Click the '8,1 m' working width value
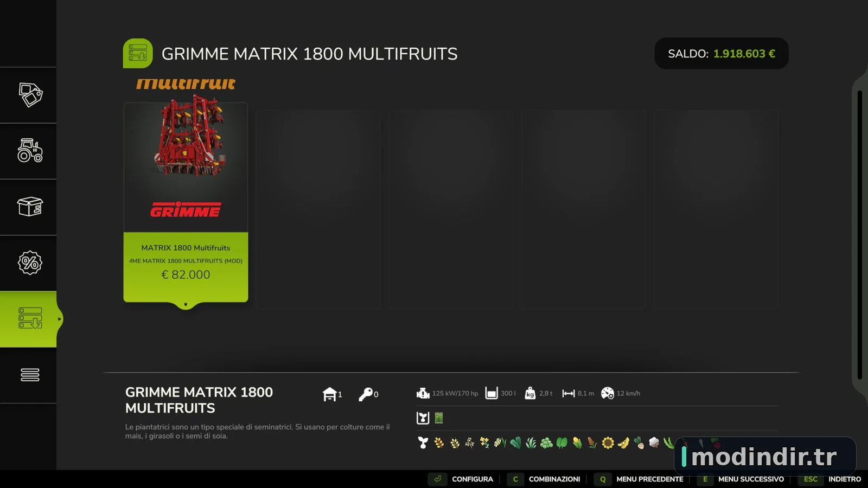Screen dimensions: 868x488 coord(586,394)
